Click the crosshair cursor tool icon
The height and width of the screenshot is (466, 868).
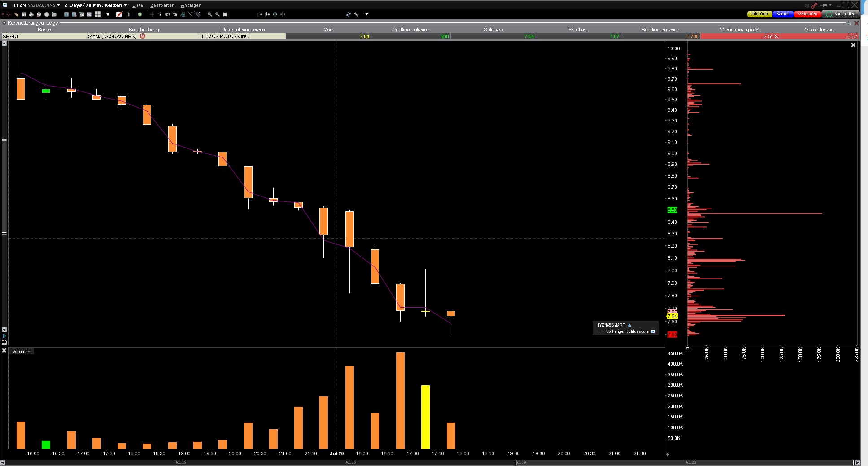pos(152,14)
